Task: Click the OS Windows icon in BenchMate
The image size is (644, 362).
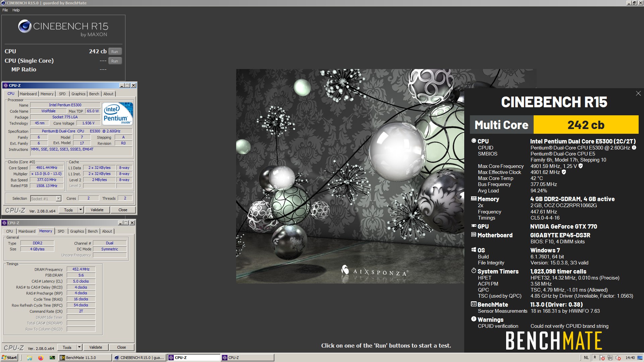Action: 474,250
